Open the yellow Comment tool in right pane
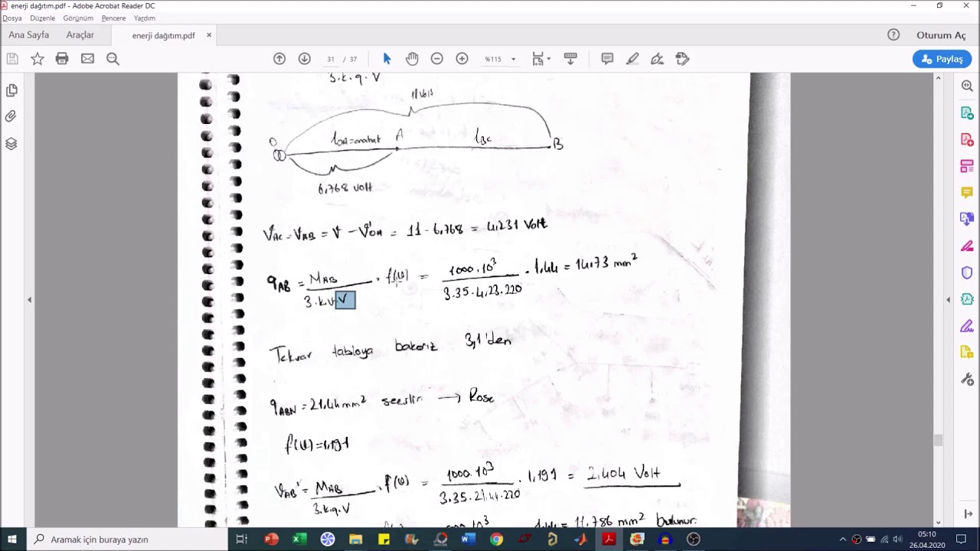The image size is (980, 551). [x=967, y=193]
